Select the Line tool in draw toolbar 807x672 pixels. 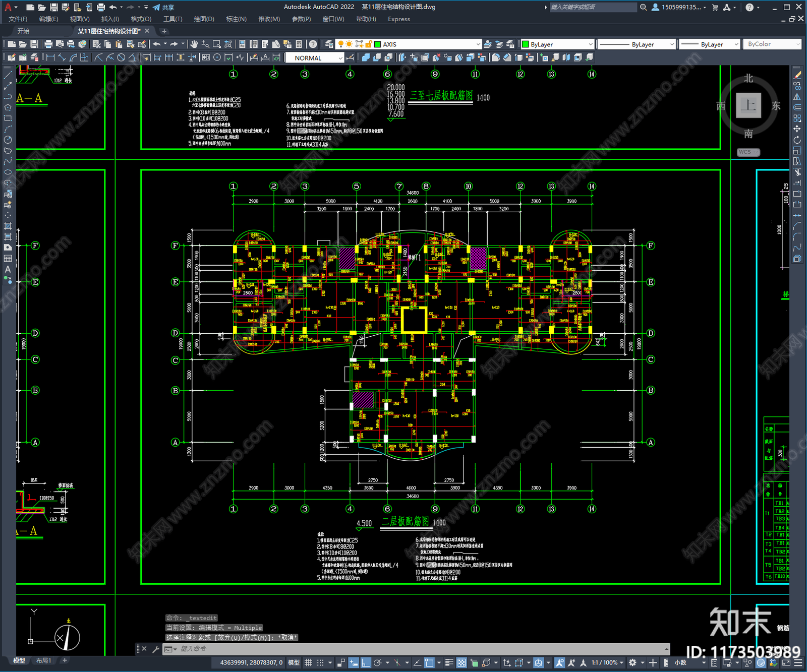8,75
